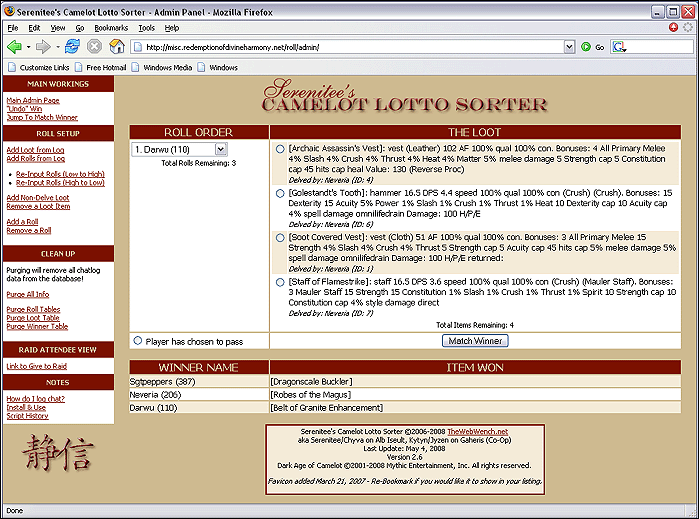
Task: Click the Purge All Info link
Action: click(28, 294)
